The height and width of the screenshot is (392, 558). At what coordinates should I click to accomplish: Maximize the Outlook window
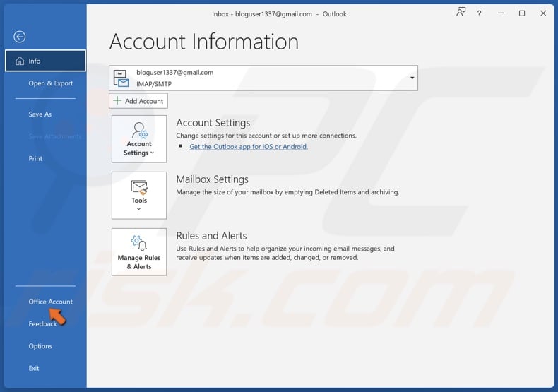tap(522, 13)
